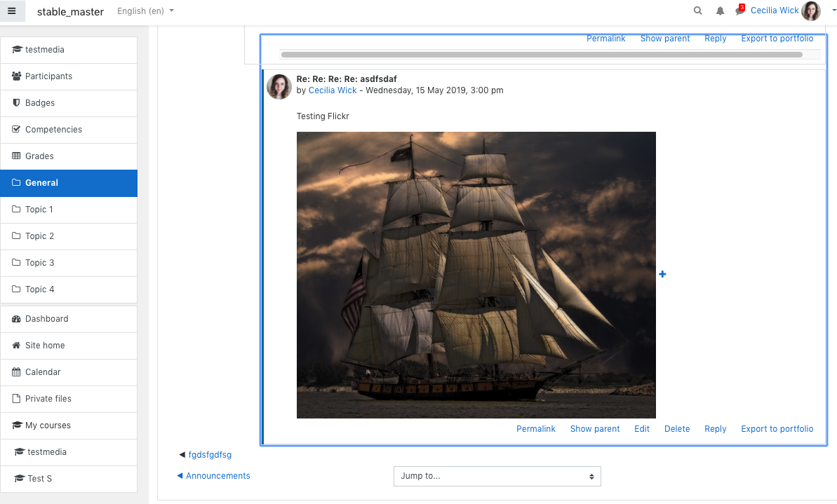
Task: Open the Jump to... dropdown
Action: 497,476
